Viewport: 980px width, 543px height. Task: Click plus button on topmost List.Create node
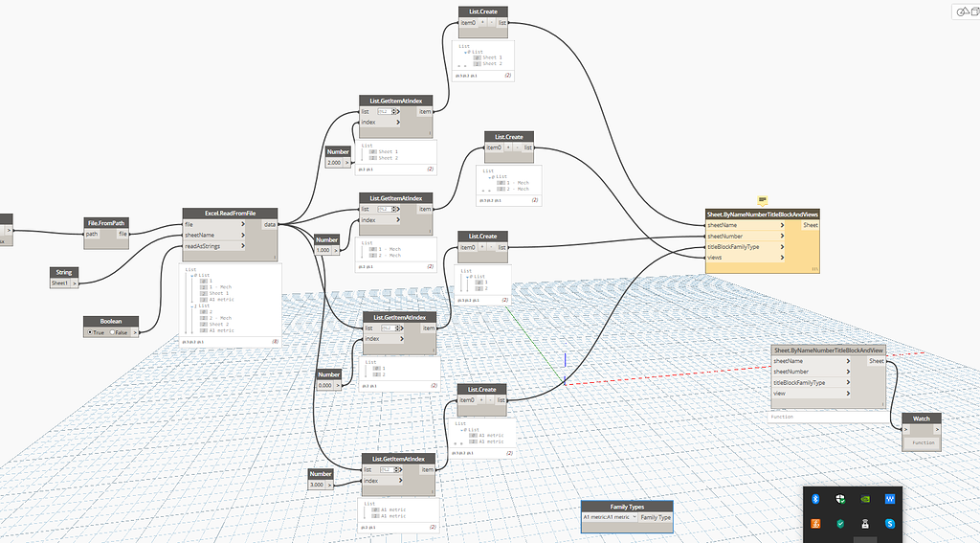click(482, 23)
